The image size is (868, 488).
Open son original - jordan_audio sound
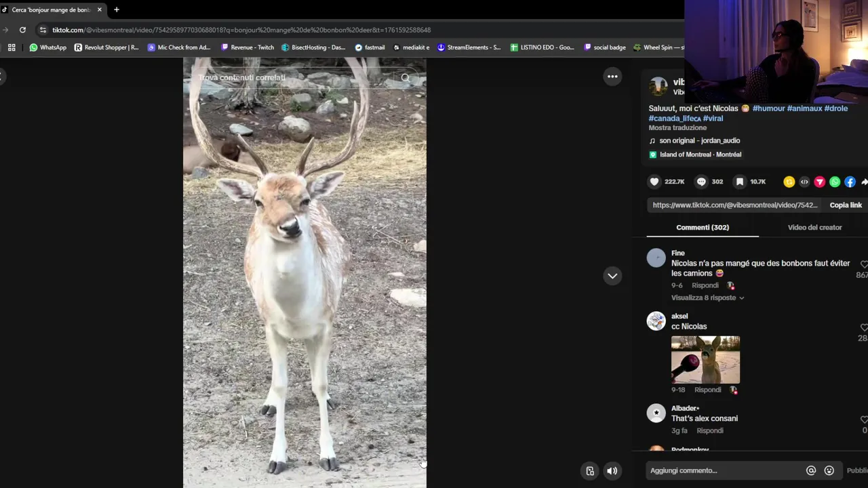[x=700, y=141]
